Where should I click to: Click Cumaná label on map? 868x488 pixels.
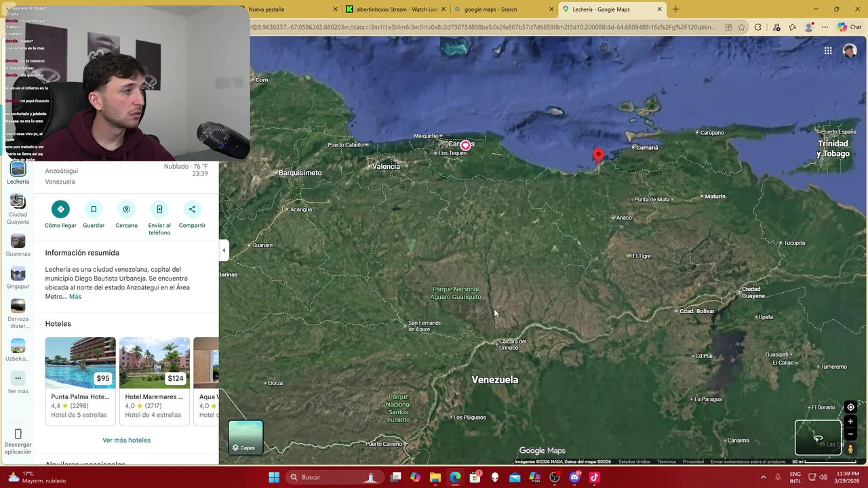[x=647, y=148]
